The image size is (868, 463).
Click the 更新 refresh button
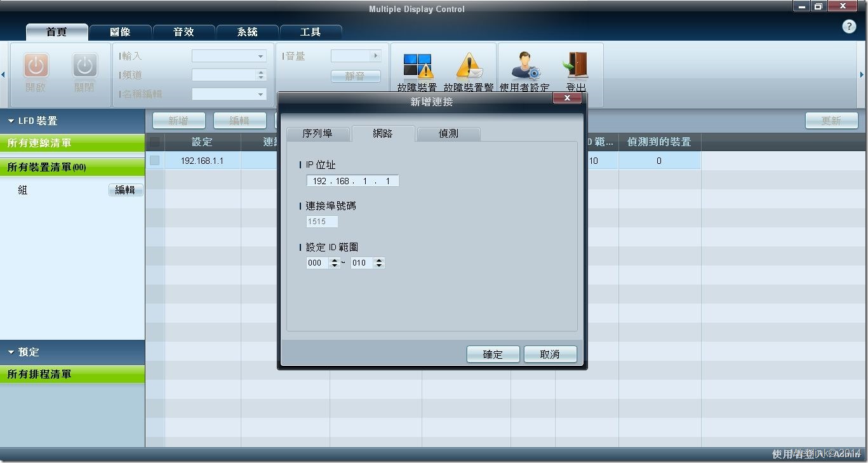(x=831, y=121)
